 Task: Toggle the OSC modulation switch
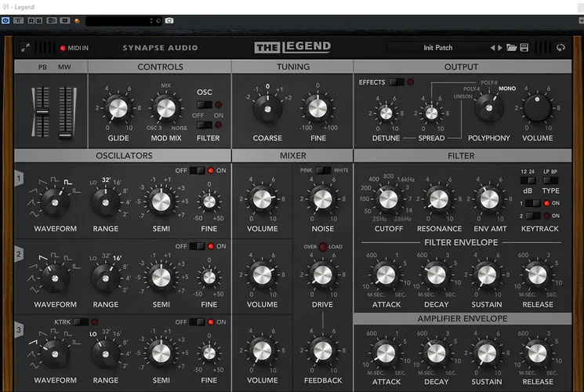pyautogui.click(x=205, y=105)
